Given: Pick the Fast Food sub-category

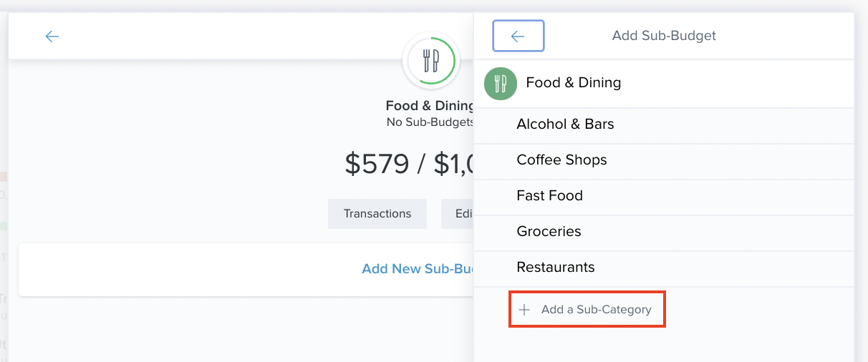Looking at the screenshot, I should (x=549, y=196).
